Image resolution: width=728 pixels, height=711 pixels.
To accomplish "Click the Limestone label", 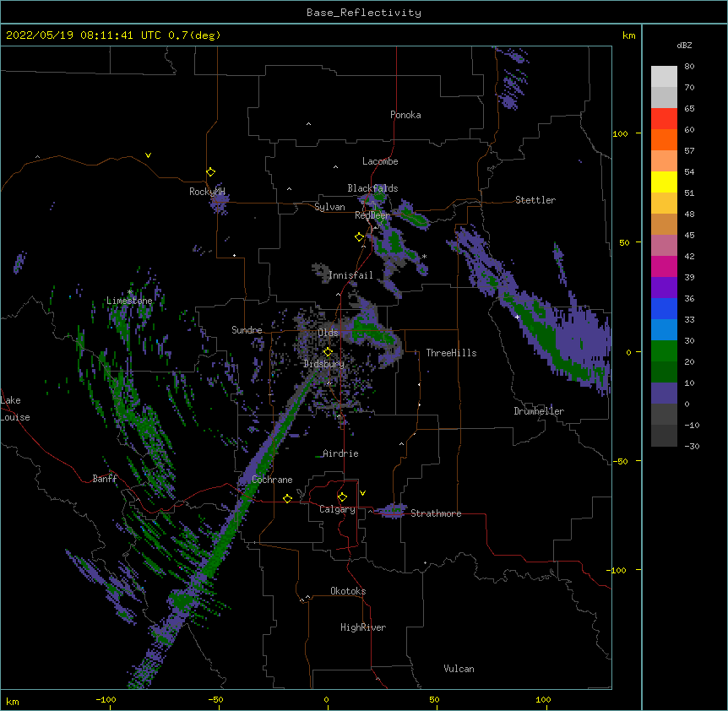I will (129, 301).
